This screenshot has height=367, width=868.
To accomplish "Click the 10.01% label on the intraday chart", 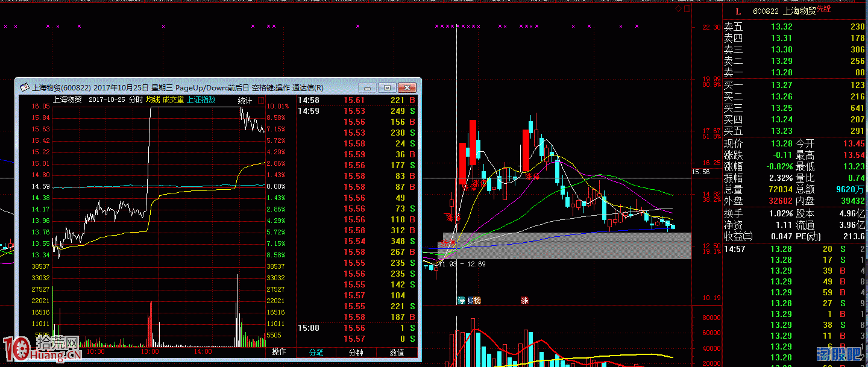I will [277, 106].
